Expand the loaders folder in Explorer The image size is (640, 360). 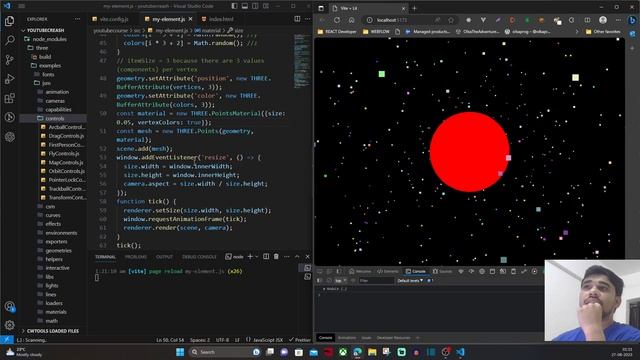[54, 303]
